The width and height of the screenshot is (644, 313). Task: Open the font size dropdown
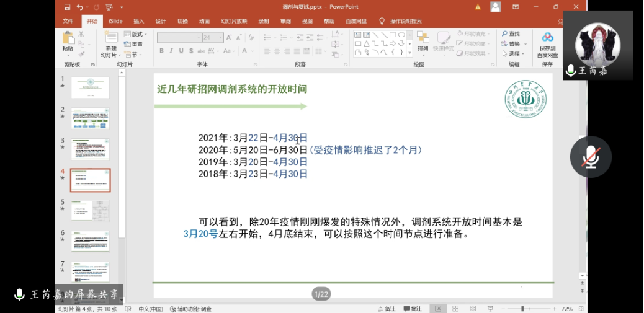pyautogui.click(x=223, y=38)
